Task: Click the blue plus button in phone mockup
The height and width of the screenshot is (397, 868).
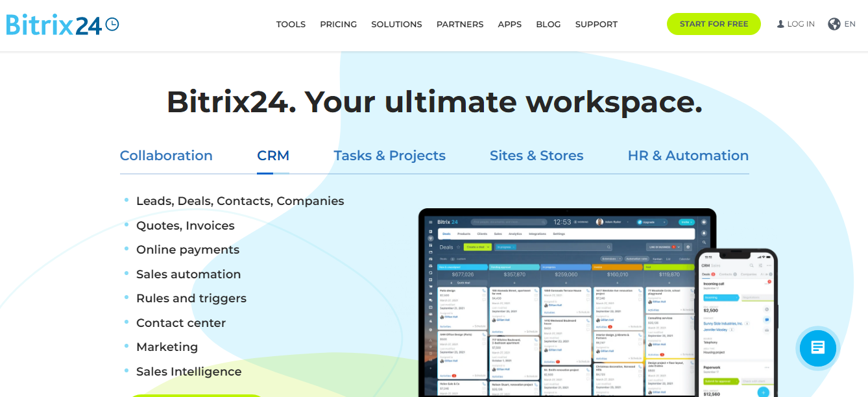Action: pyautogui.click(x=763, y=392)
